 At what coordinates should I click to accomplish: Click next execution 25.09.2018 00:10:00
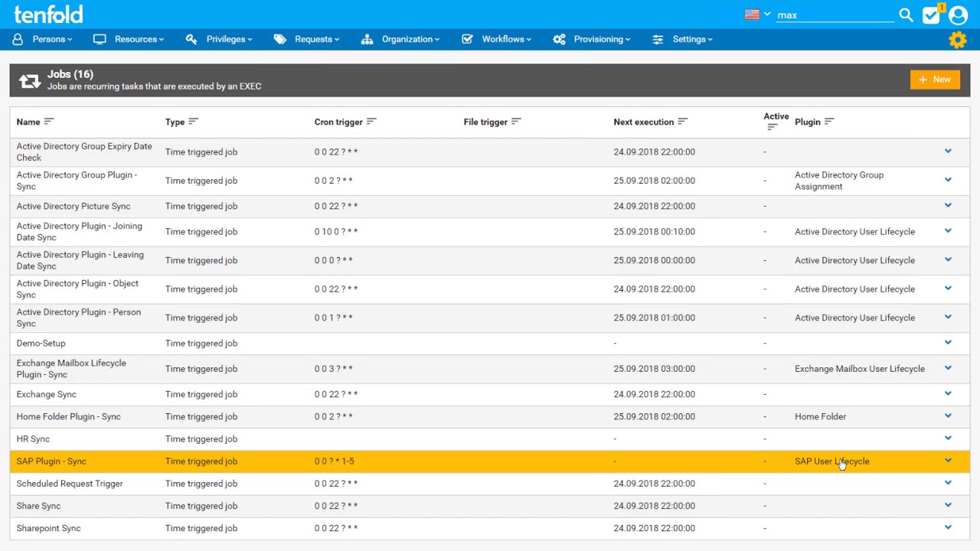pos(654,232)
